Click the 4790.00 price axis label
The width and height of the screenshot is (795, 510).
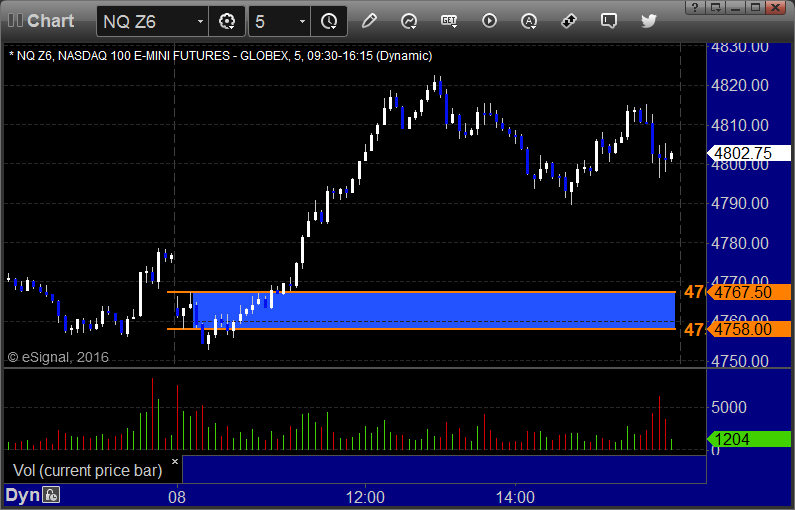coord(740,203)
